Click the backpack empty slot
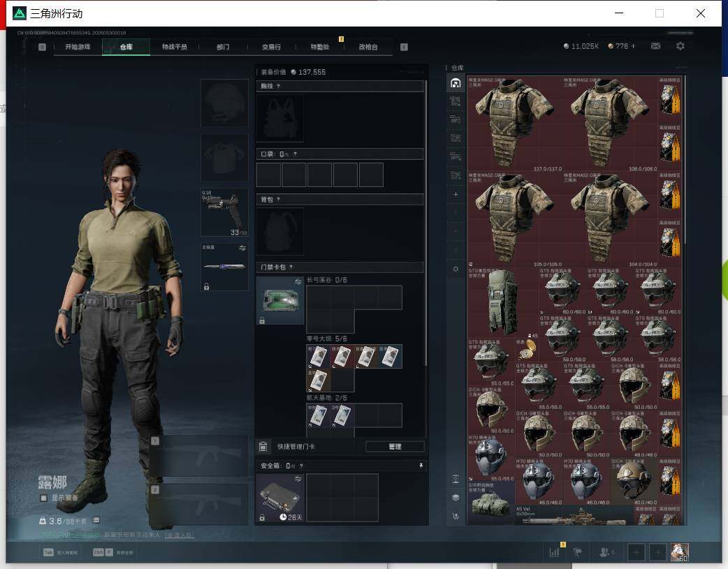Image resolution: width=728 pixels, height=569 pixels. [280, 231]
